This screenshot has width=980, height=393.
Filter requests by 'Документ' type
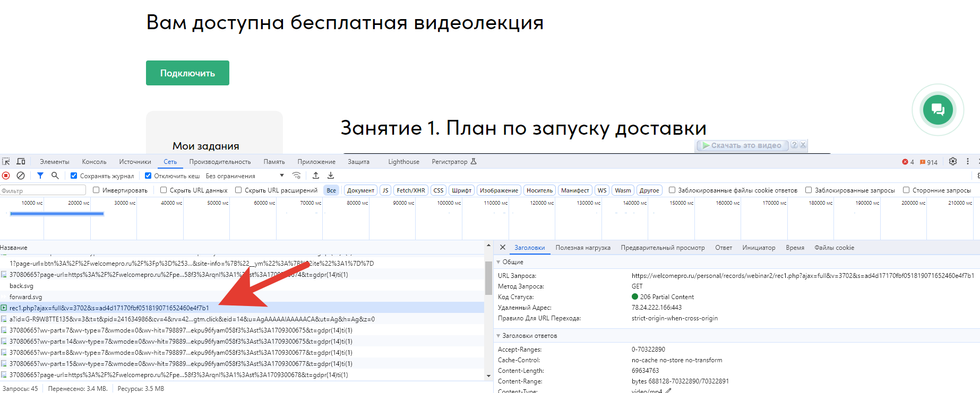tap(361, 190)
